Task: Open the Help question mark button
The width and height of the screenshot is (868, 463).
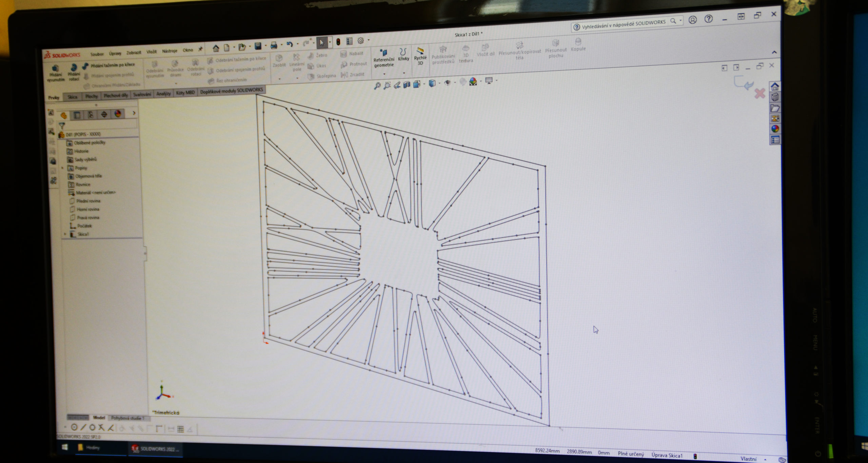Action: pos(708,19)
